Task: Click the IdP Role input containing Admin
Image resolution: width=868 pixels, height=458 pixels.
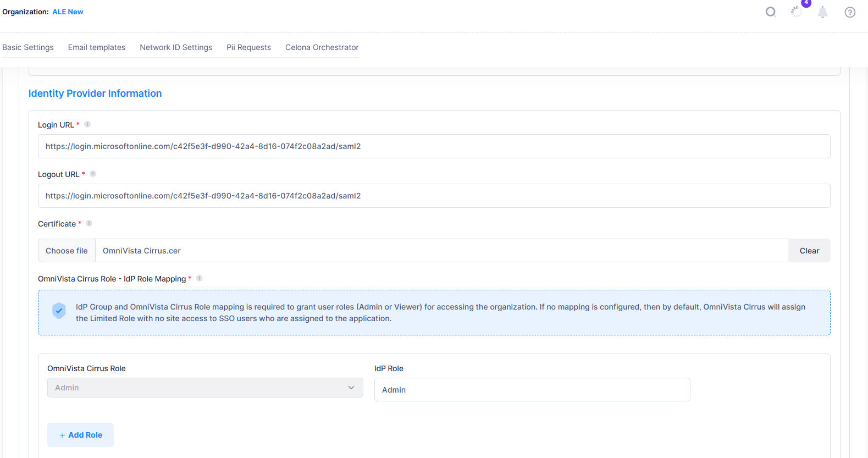Action: [532, 390]
